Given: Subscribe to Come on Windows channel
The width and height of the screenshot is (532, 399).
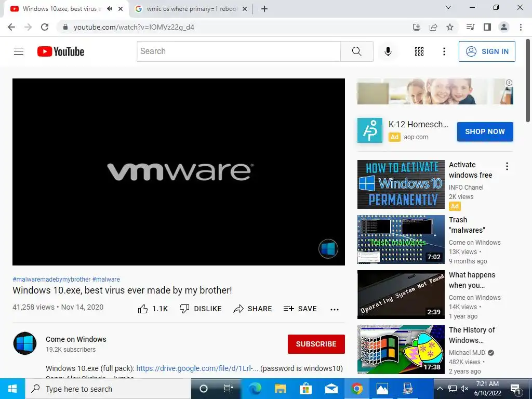Looking at the screenshot, I should 316,344.
